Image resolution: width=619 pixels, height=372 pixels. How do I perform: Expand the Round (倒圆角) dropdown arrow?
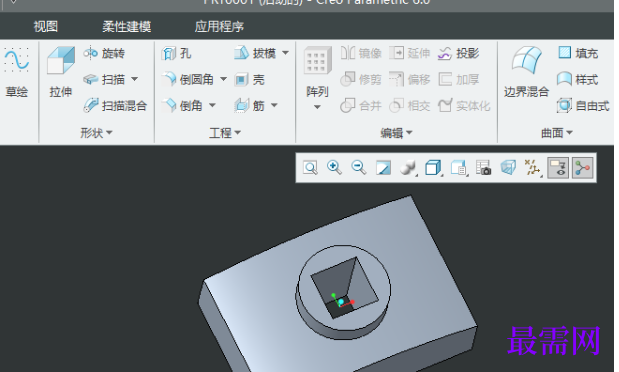pyautogui.click(x=223, y=79)
